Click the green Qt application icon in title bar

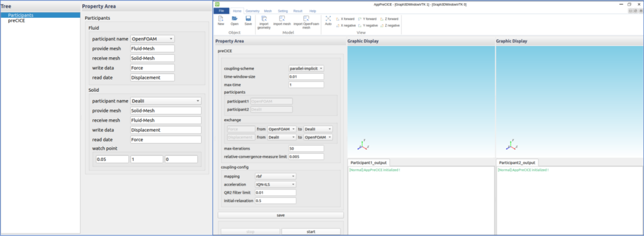coord(217,4)
